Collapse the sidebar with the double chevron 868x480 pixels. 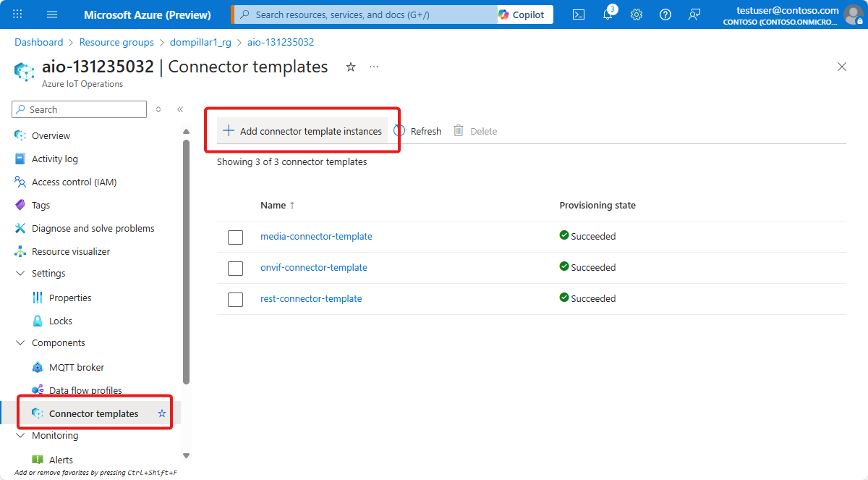click(180, 109)
